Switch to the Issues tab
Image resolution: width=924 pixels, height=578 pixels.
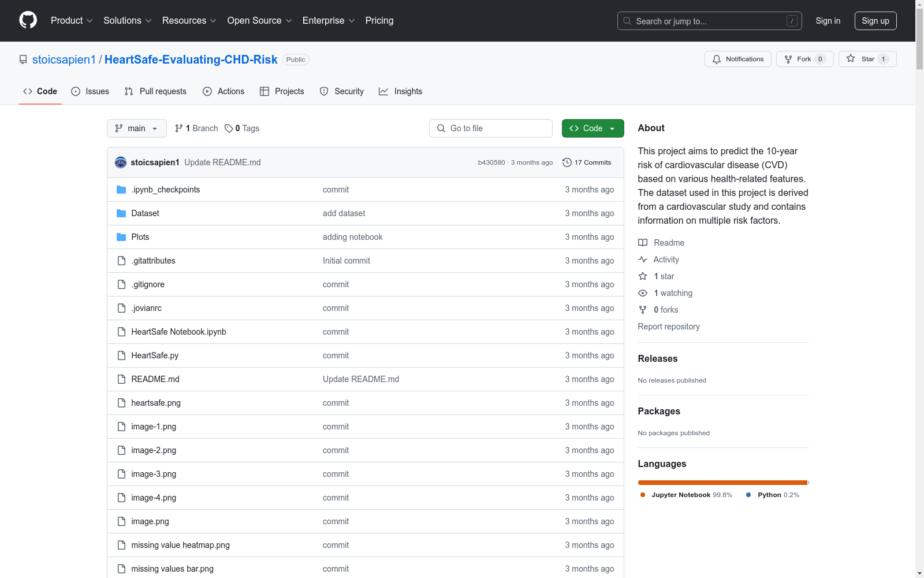coord(90,91)
